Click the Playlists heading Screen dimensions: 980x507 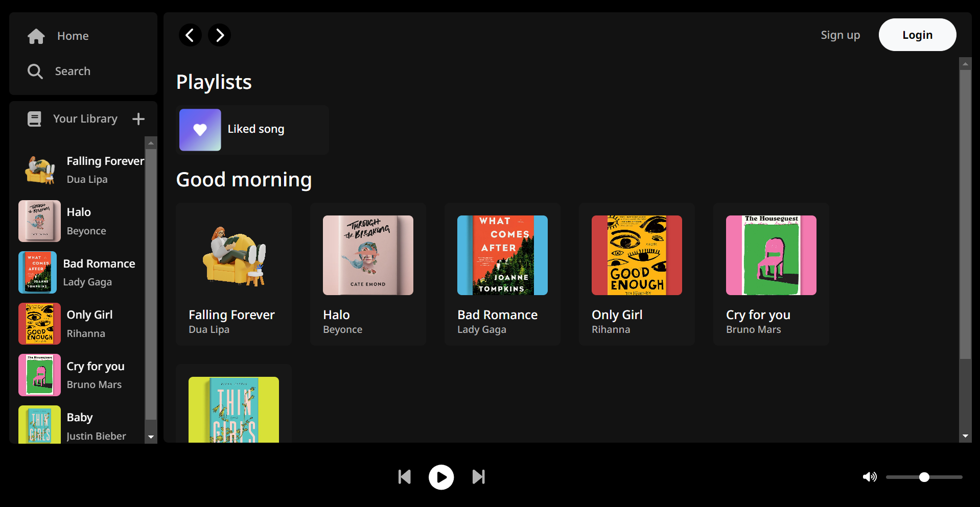(x=214, y=82)
